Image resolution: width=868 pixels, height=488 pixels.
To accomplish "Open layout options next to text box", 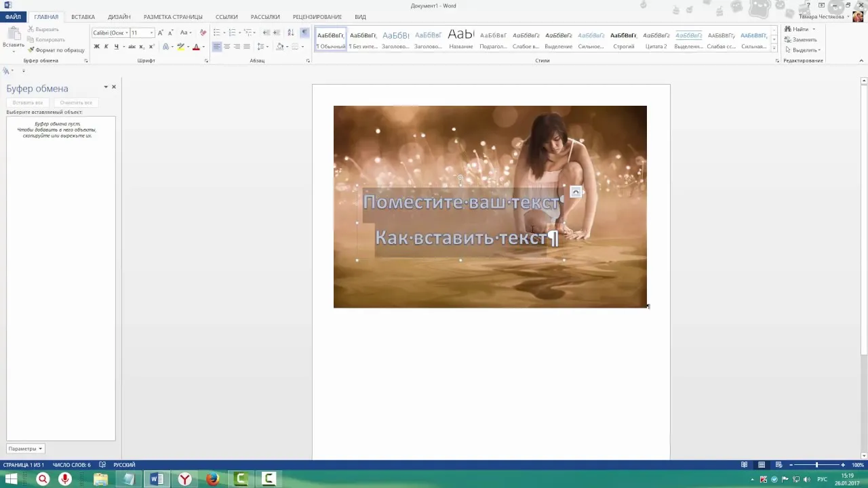I will point(576,192).
